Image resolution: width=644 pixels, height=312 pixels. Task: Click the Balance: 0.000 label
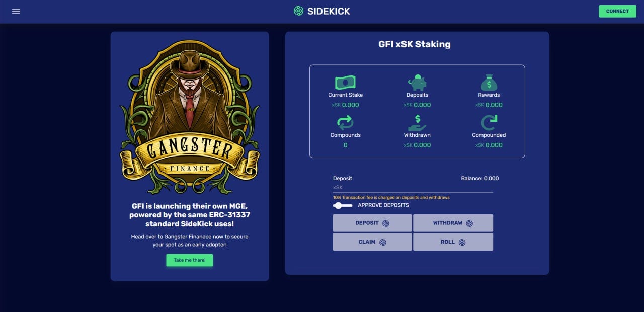pos(480,178)
